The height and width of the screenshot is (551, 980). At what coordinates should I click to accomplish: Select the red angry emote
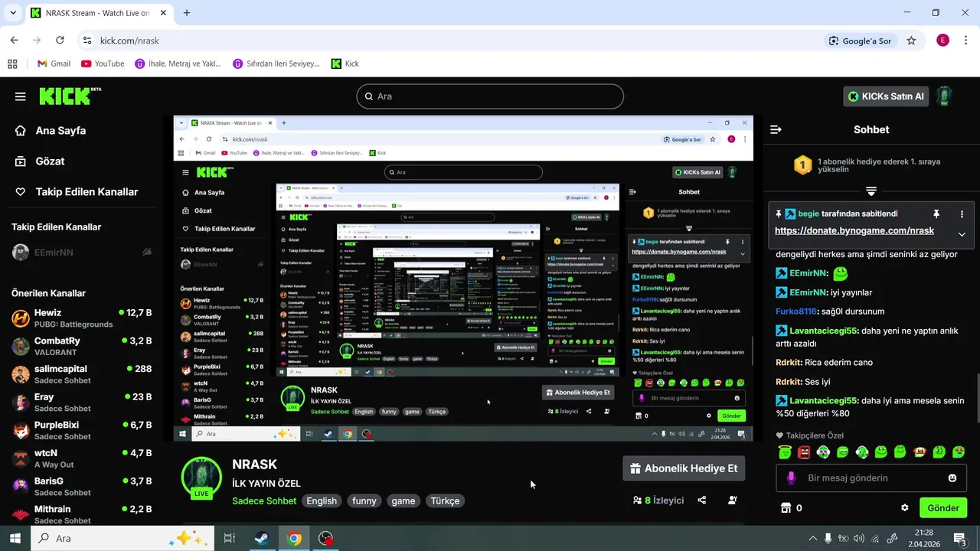point(804,452)
